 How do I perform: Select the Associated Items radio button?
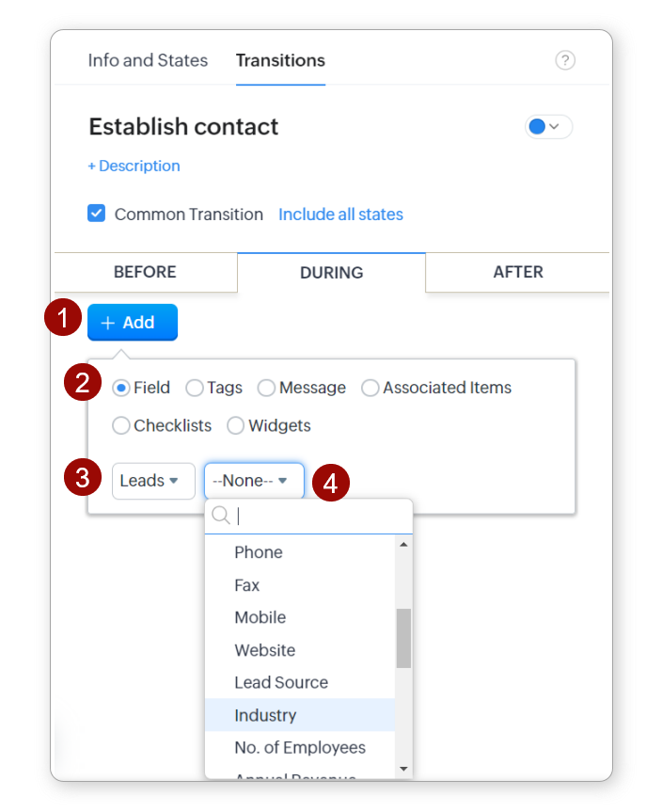(x=370, y=388)
